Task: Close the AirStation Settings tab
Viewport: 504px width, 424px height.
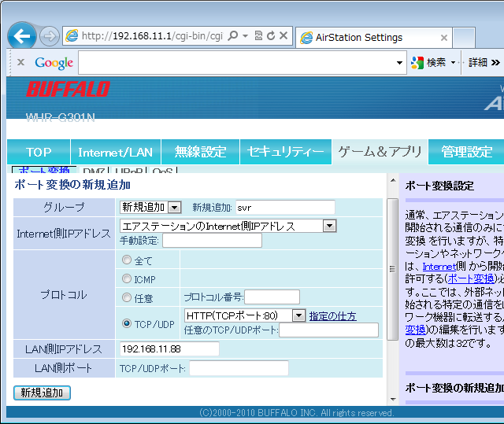Action: click(x=444, y=38)
